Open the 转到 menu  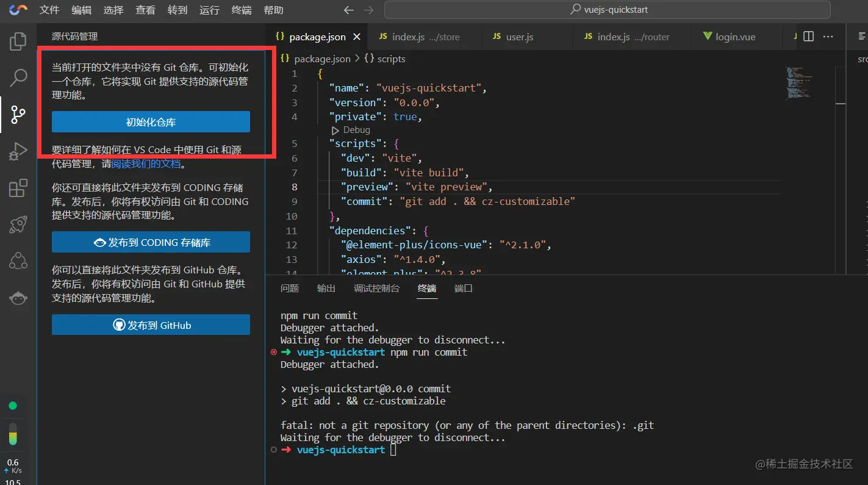[178, 10]
